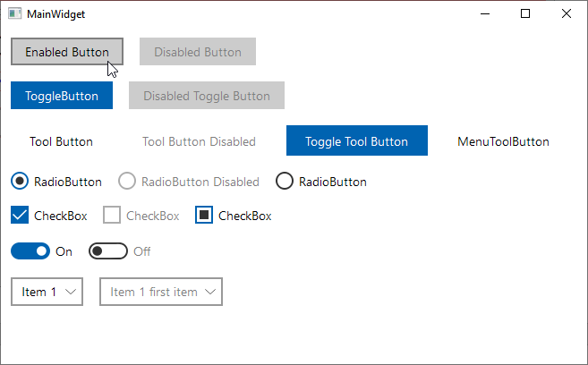This screenshot has width=588, height=365.
Task: Click the MainWidget window icon
Action: (x=14, y=13)
